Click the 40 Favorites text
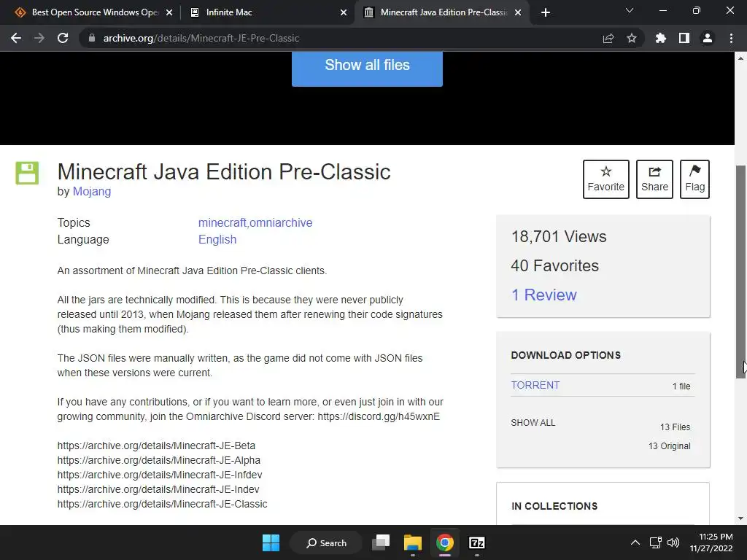The image size is (747, 560). coord(554,265)
